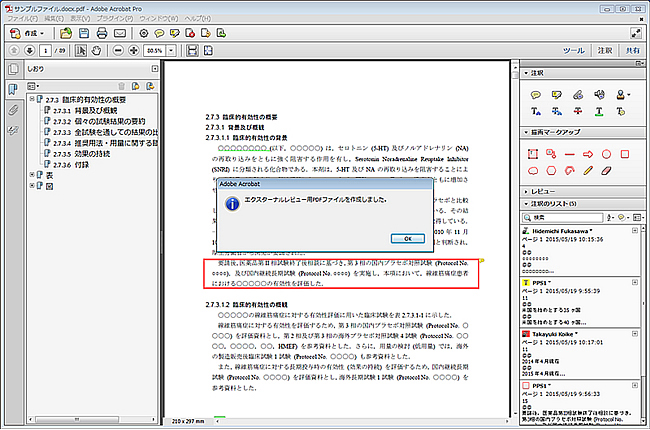Collapse the 2.7.3 臨床的有効性の概要 bookmark
650x430 pixels.
click(32, 99)
